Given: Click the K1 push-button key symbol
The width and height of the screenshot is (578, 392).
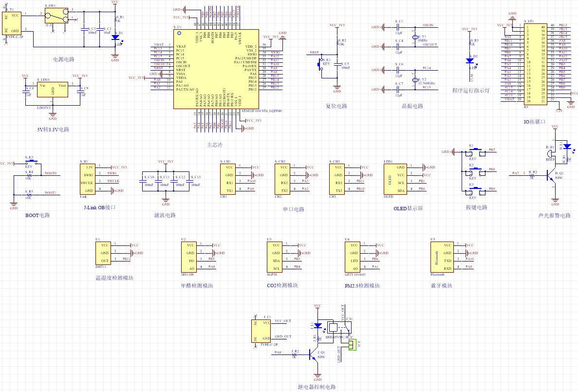Looking at the screenshot, I should point(475,151).
